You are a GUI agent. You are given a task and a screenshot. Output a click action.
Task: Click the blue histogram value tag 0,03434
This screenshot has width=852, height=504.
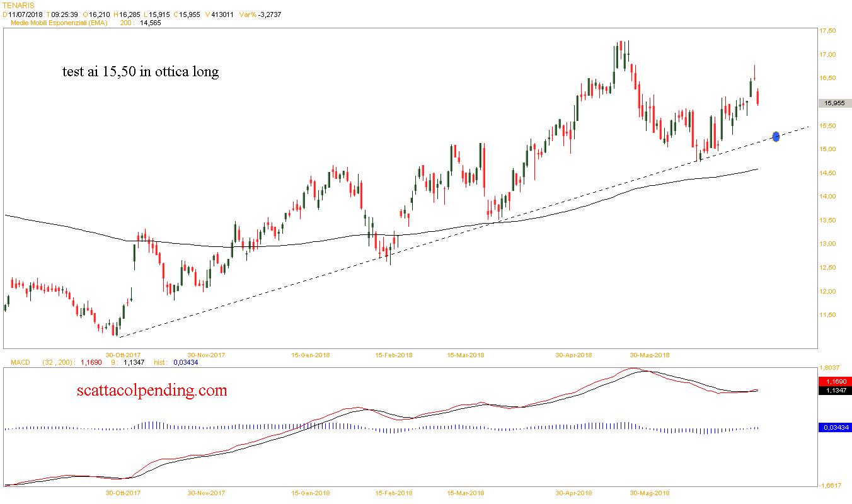click(834, 428)
